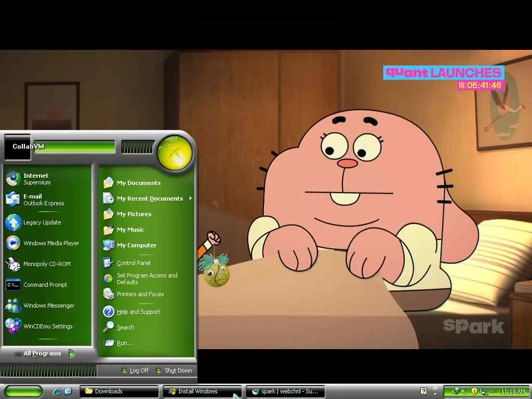
Task: Launch Internet Explorer from quick launch
Action: tap(57, 391)
